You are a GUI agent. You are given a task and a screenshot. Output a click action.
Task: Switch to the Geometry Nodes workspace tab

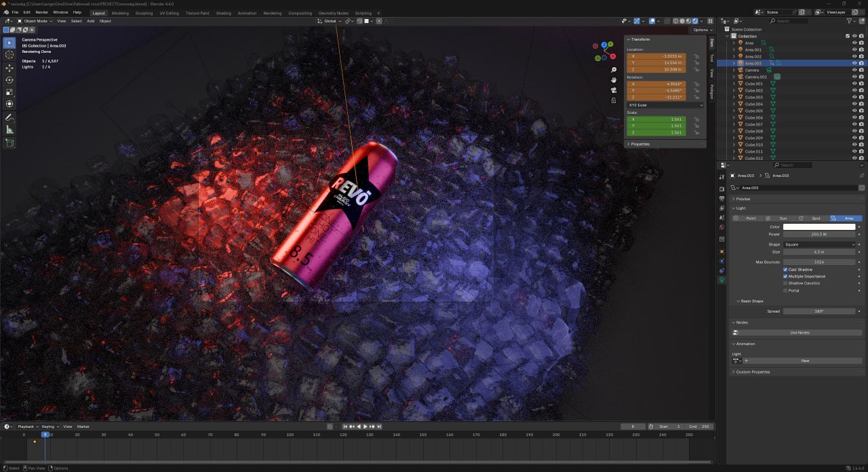coord(333,13)
